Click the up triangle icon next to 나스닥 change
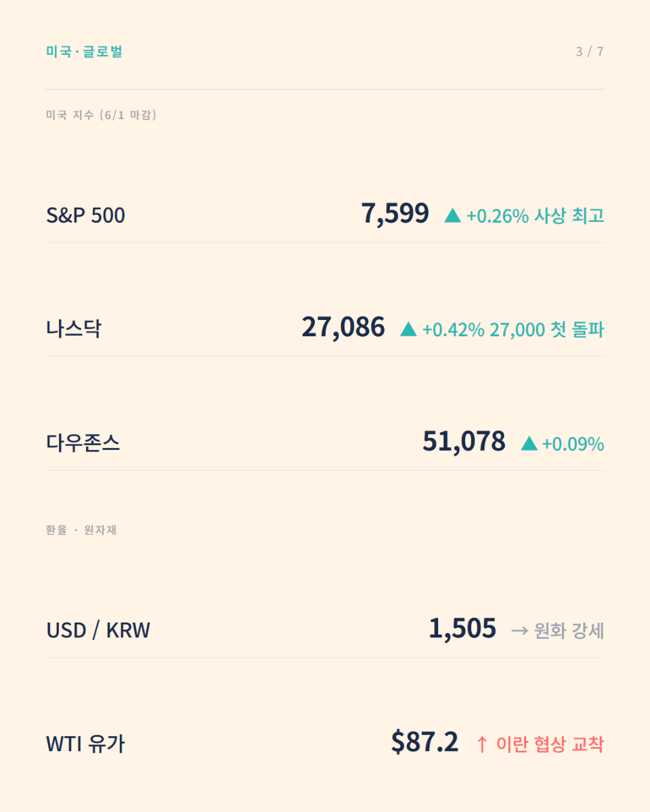This screenshot has height=812, width=650. coord(408,330)
